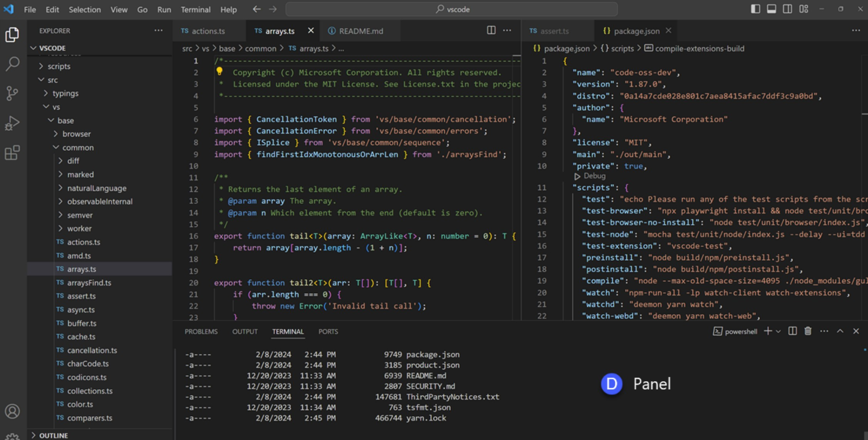Click the Go Back arrow in title bar
Viewport: 868px width, 440px height.
256,9
